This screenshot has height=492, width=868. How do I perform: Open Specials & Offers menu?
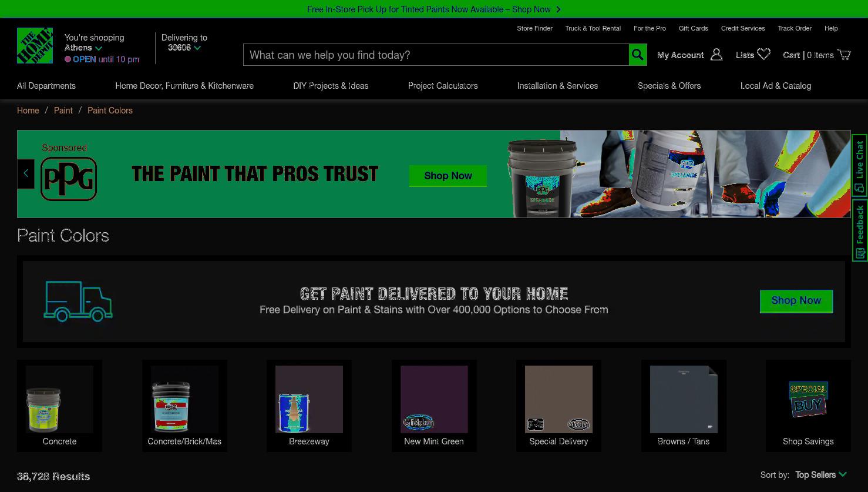[669, 86]
